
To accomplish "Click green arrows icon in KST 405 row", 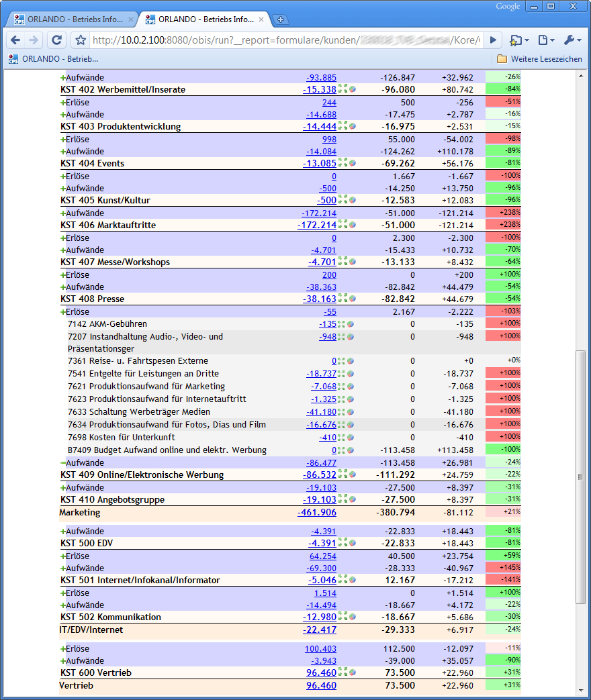I will (x=343, y=199).
